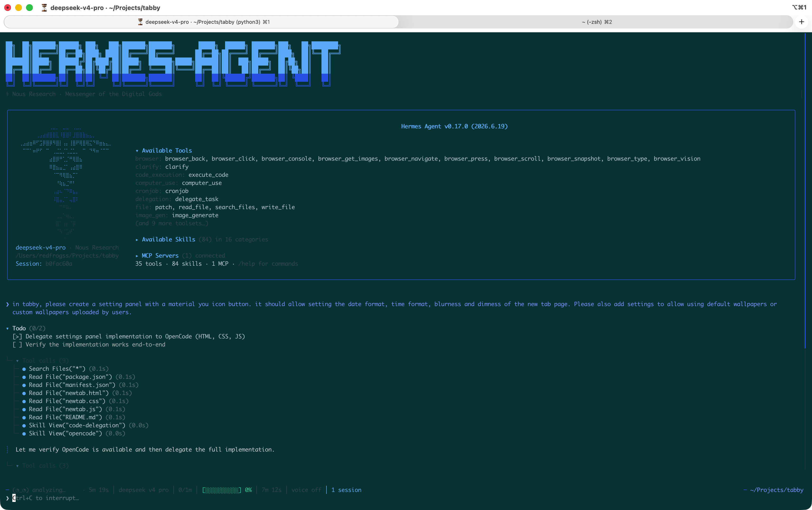The image size is (812, 510).
Task: Click the 5m 19s timer in status bar
Action: 99,490
